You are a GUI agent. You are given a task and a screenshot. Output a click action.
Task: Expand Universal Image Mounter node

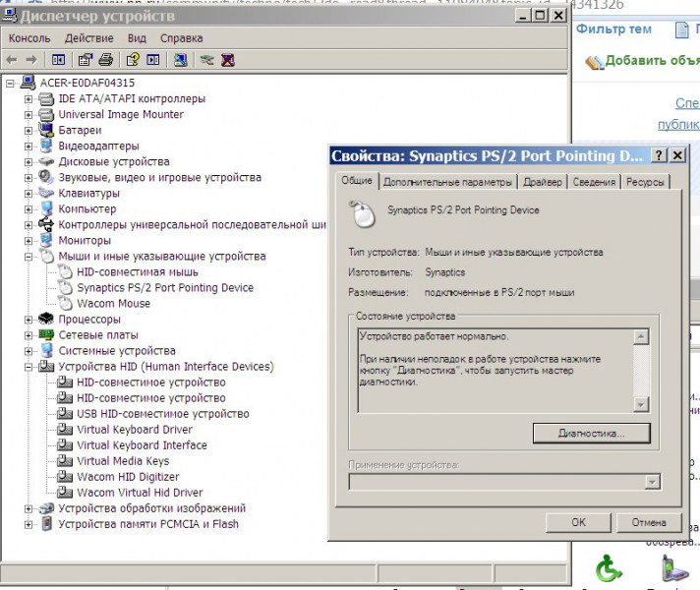29,114
